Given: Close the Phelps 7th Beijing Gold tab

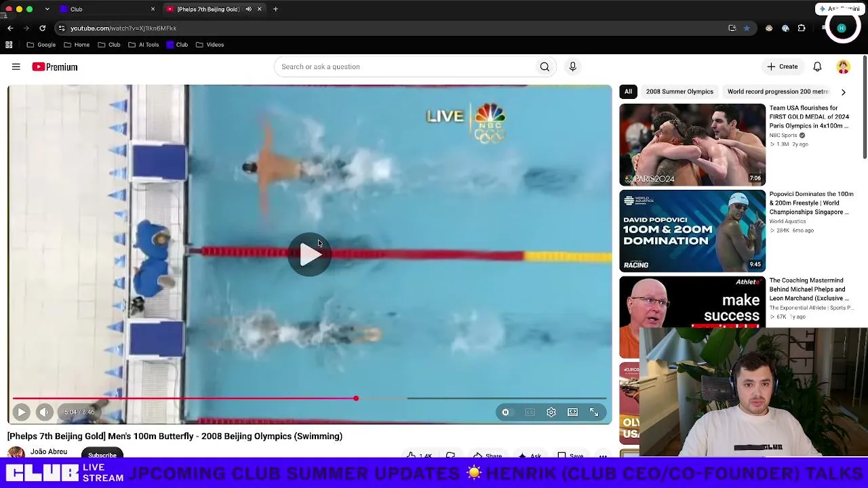Looking at the screenshot, I should (259, 9).
